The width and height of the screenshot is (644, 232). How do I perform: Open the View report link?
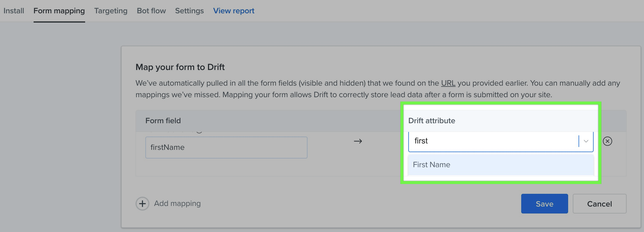click(x=234, y=11)
